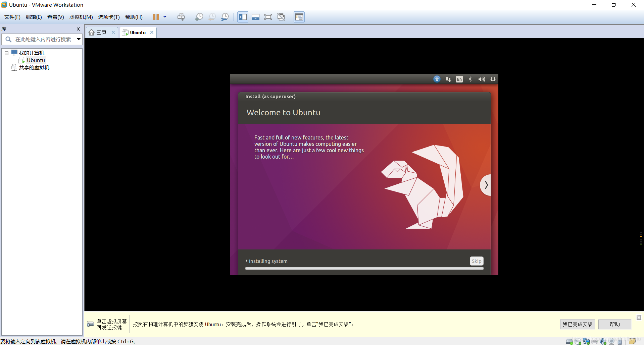
Task: Select 共享的虚拟机 in the library
Action: (34, 68)
